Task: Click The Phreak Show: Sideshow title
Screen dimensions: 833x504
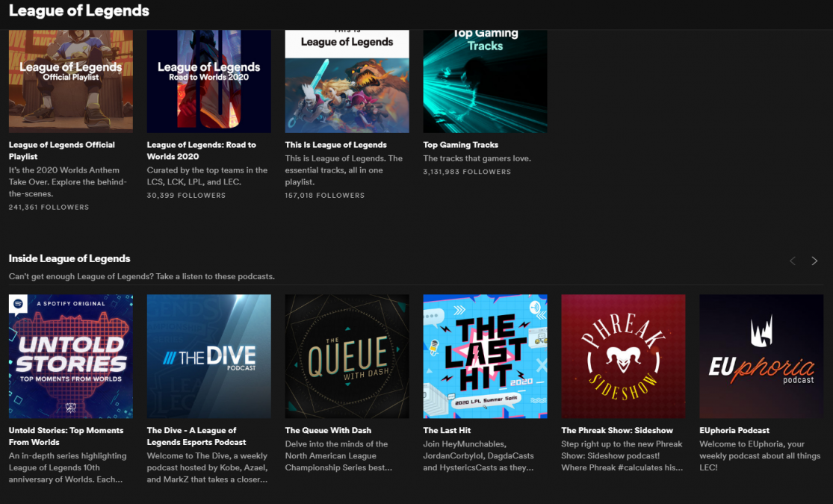Action: tap(617, 430)
